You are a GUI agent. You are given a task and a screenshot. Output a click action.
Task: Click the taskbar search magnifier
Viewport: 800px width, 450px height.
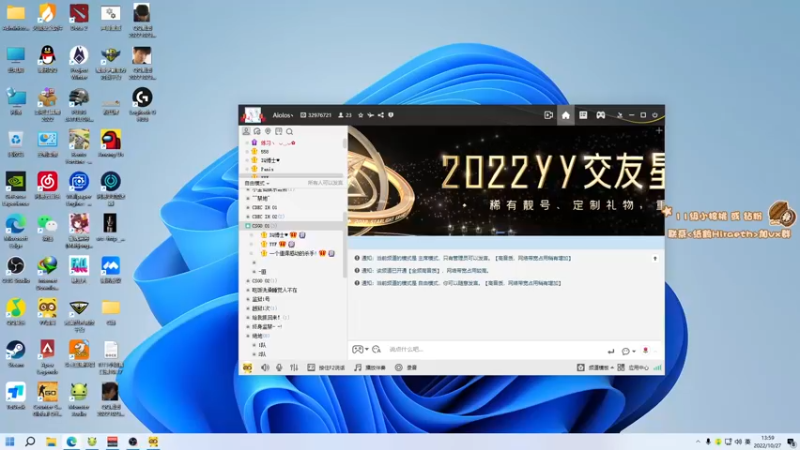coord(30,441)
